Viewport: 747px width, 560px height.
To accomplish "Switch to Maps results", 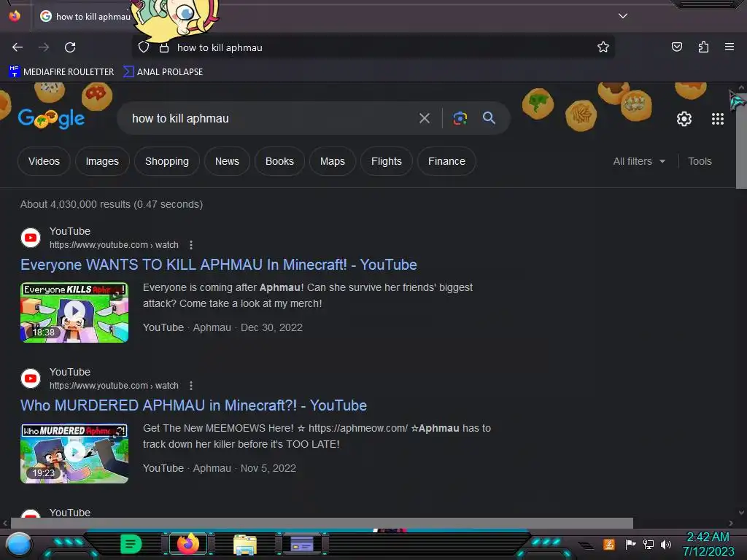I will click(x=332, y=161).
